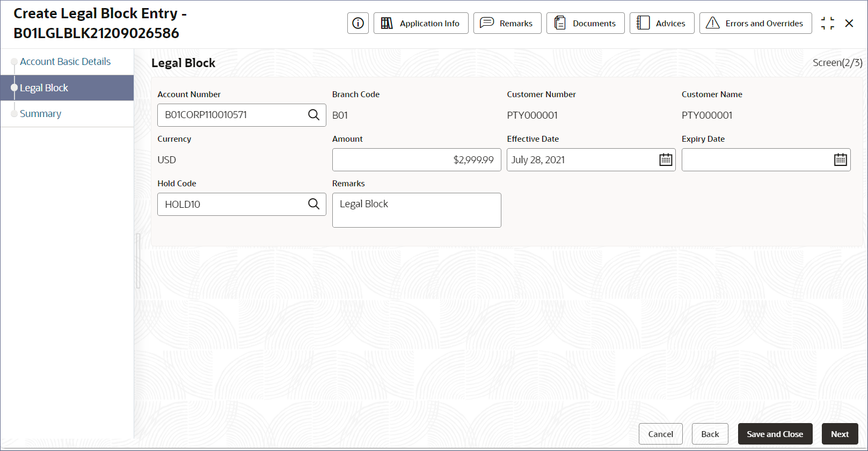Click into the Amount field

(416, 160)
